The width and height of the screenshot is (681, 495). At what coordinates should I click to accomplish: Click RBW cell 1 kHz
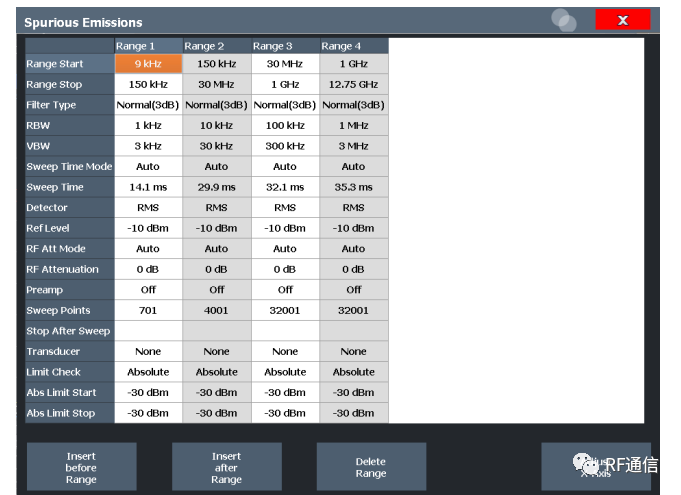point(149,125)
